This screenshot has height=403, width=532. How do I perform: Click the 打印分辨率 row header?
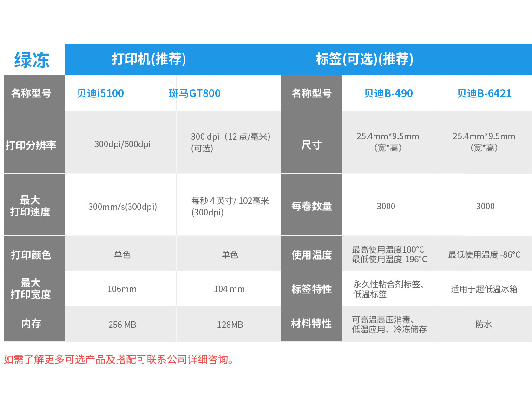tap(34, 143)
